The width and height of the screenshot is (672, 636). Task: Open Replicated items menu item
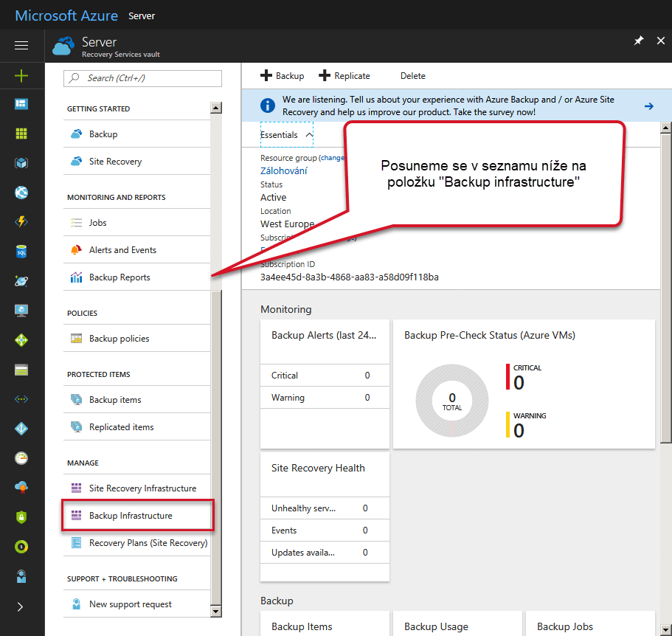(136, 427)
